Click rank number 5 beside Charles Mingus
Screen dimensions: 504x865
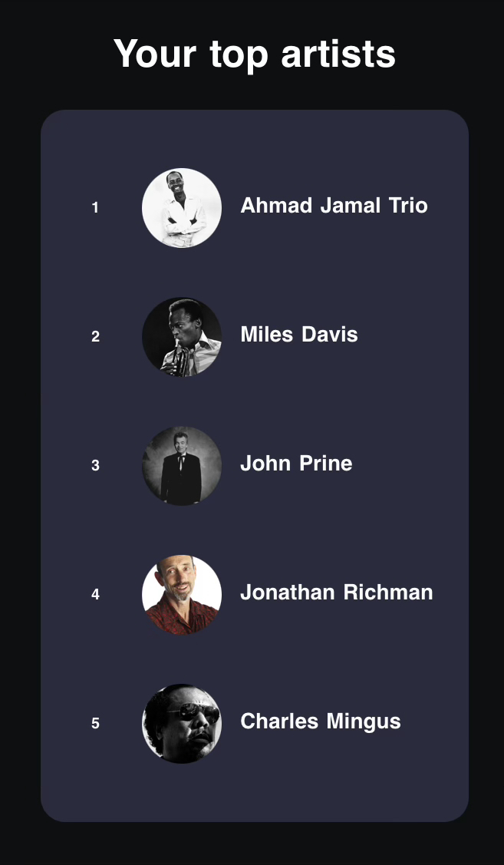95,724
